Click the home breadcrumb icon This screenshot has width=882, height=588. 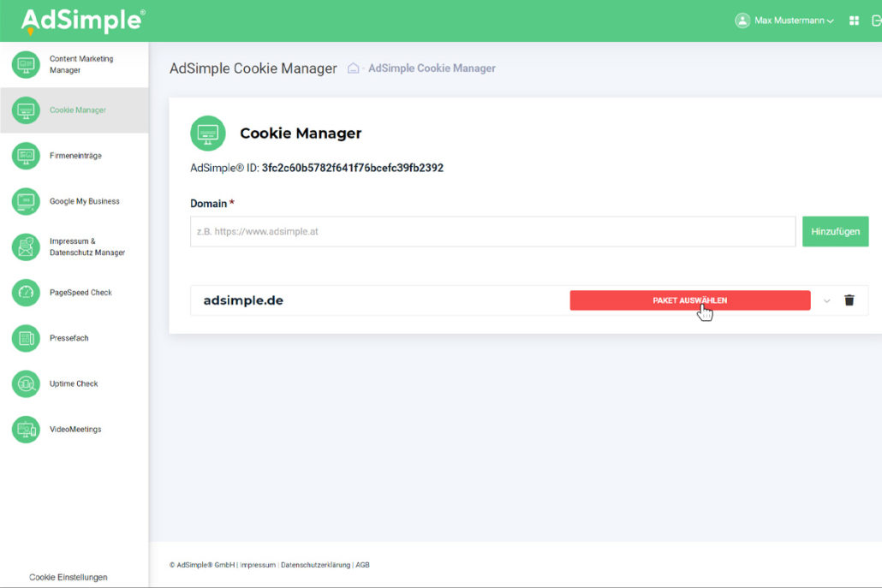(x=353, y=68)
